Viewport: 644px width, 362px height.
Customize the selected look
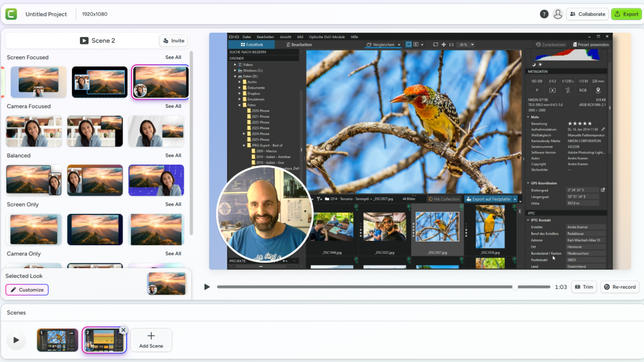pos(27,290)
